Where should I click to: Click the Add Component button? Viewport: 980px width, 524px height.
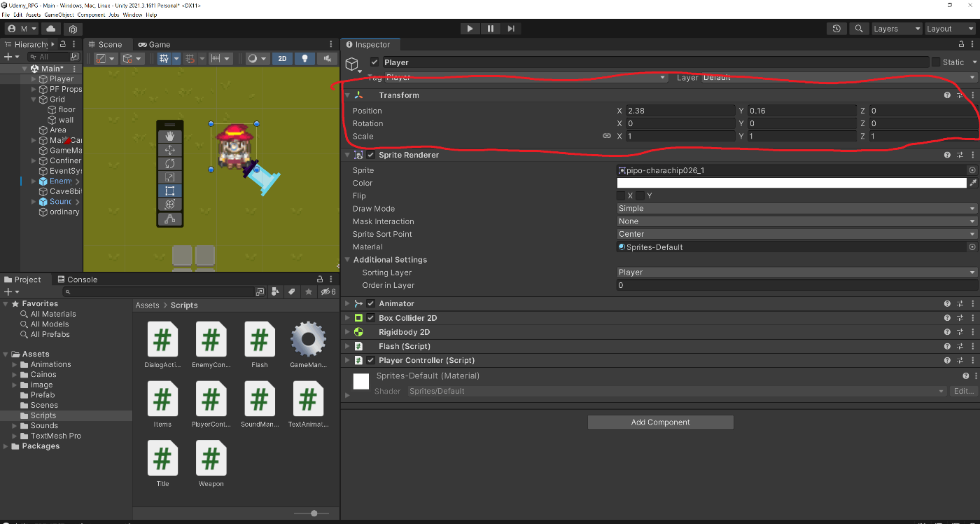[x=661, y=422]
